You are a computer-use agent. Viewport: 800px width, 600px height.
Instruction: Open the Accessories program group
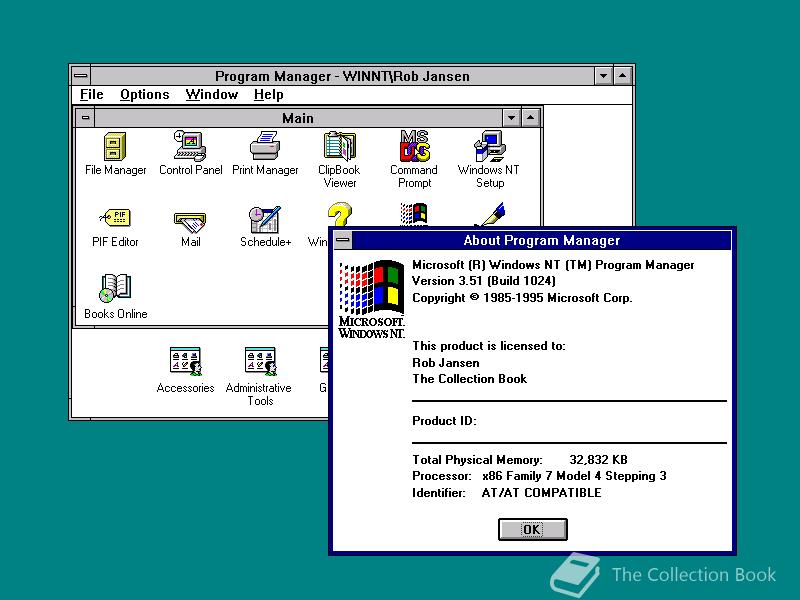point(185,360)
